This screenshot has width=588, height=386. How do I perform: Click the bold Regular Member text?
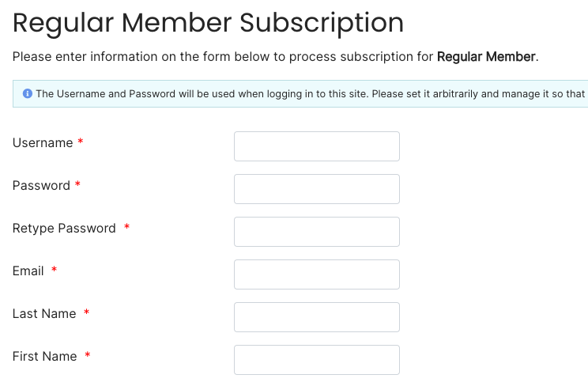pyautogui.click(x=486, y=57)
